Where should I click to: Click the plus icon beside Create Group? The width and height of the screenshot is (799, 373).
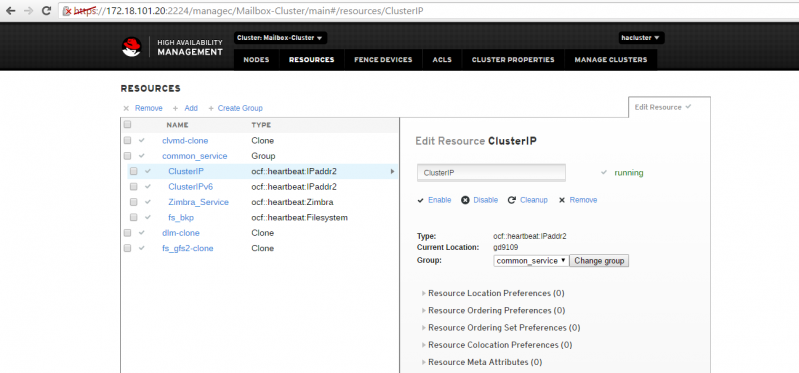(x=211, y=108)
